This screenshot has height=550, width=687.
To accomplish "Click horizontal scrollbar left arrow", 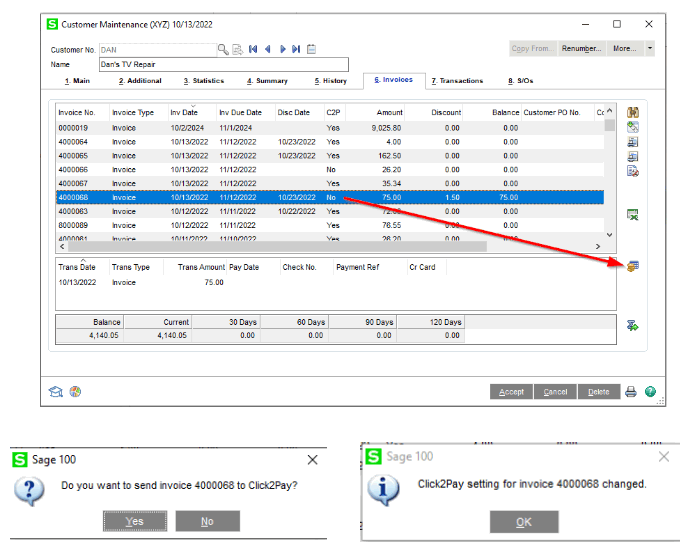I will tap(62, 247).
